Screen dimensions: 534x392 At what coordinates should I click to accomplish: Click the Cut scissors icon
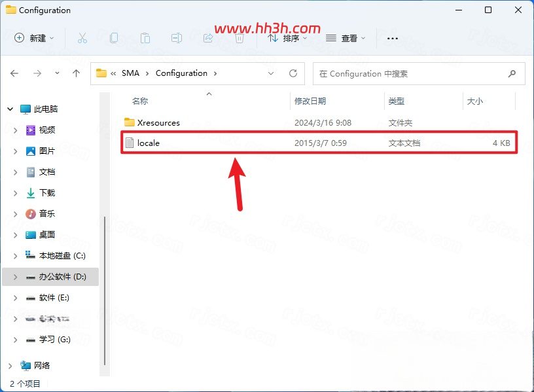coord(82,38)
